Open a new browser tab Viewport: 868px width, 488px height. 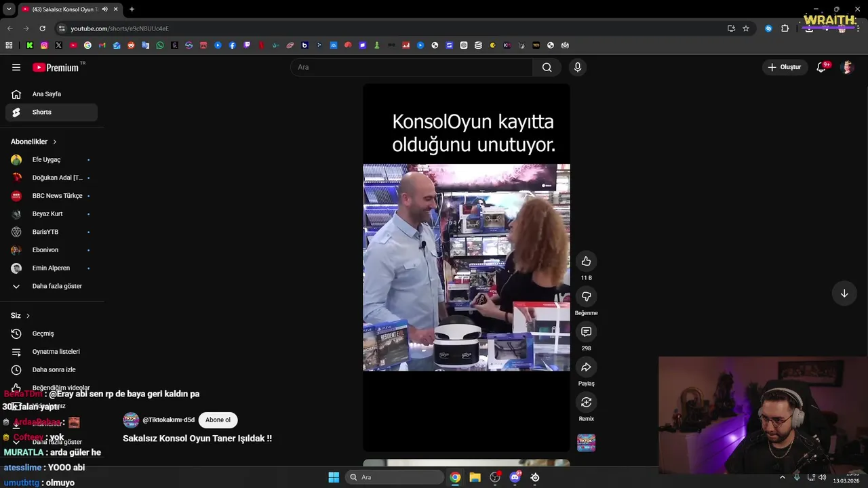[x=132, y=9]
